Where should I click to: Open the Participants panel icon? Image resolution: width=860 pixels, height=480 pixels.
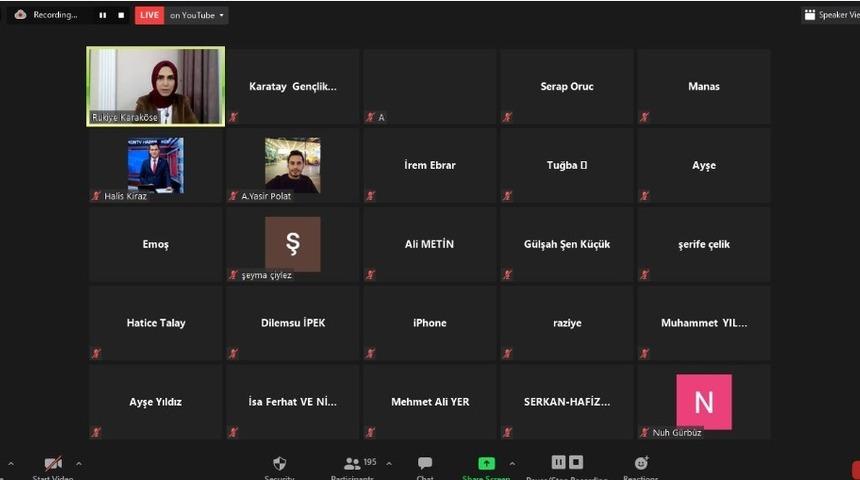click(x=351, y=464)
